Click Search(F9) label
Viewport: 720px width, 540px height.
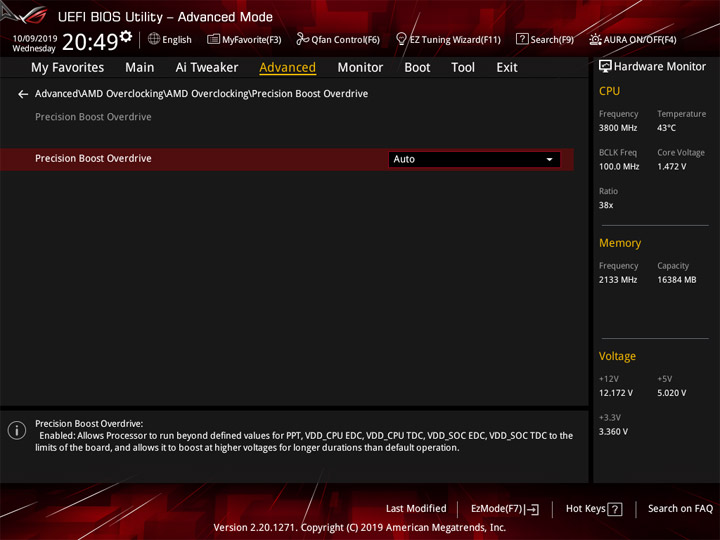[x=552, y=39]
